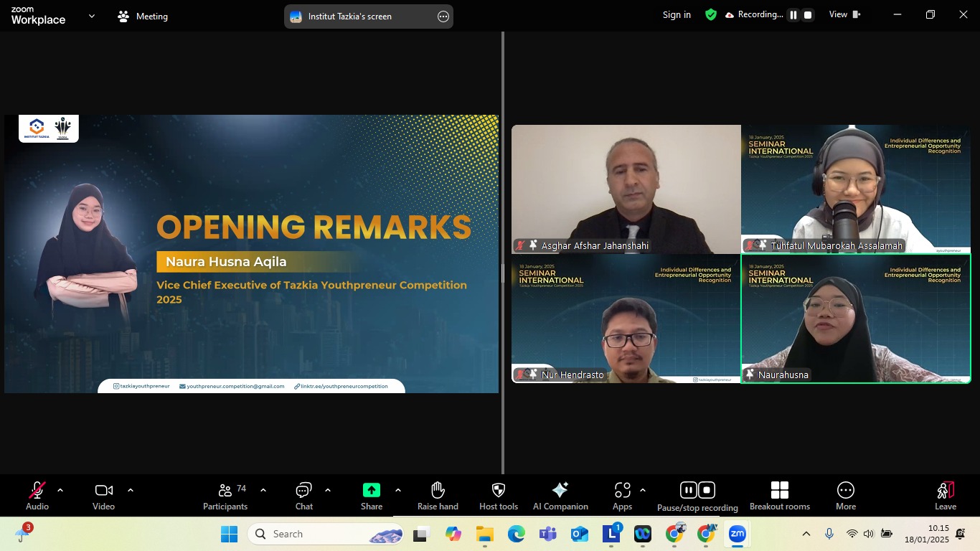980x551 pixels.
Task: Expand the Chat options arrow
Action: pyautogui.click(x=328, y=491)
